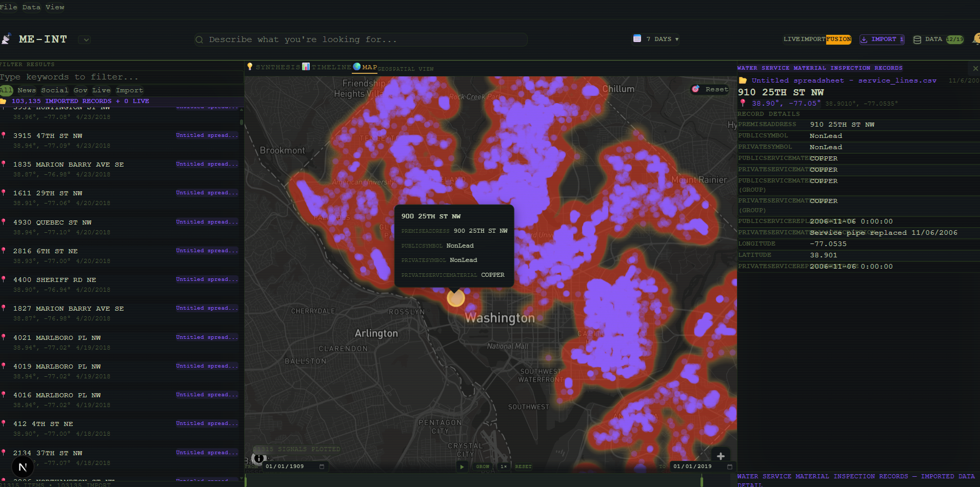Viewport: 980px width, 487px height.
Task: Open the Timeline view via bar-chart icon
Action: (306, 66)
